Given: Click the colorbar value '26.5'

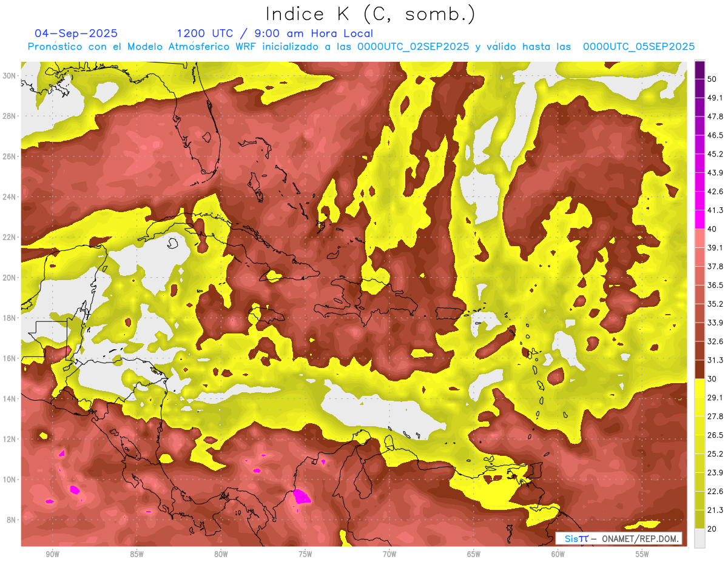Looking at the screenshot, I should point(715,435).
